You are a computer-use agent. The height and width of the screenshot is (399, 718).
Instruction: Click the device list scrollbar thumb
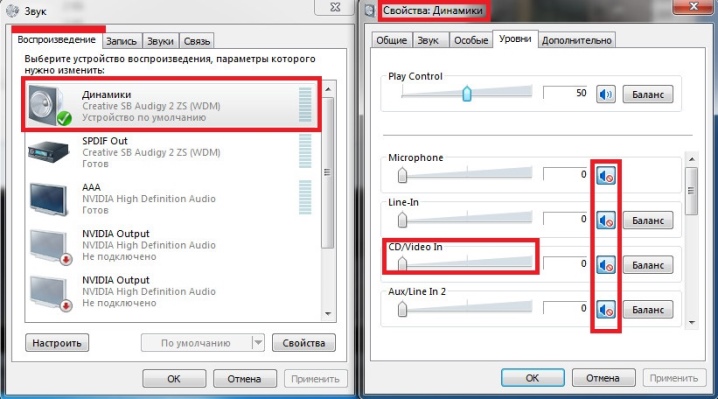pos(328,173)
